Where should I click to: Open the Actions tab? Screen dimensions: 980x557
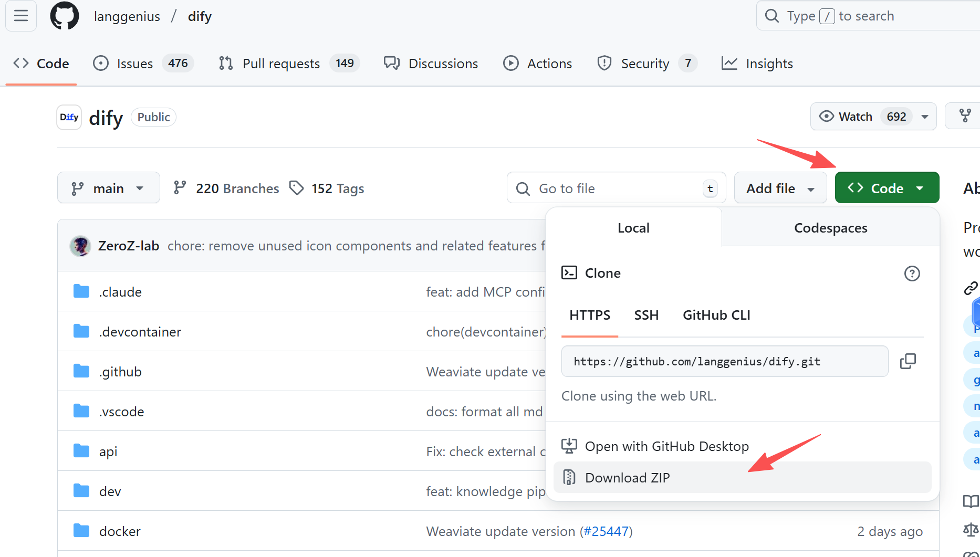point(538,64)
